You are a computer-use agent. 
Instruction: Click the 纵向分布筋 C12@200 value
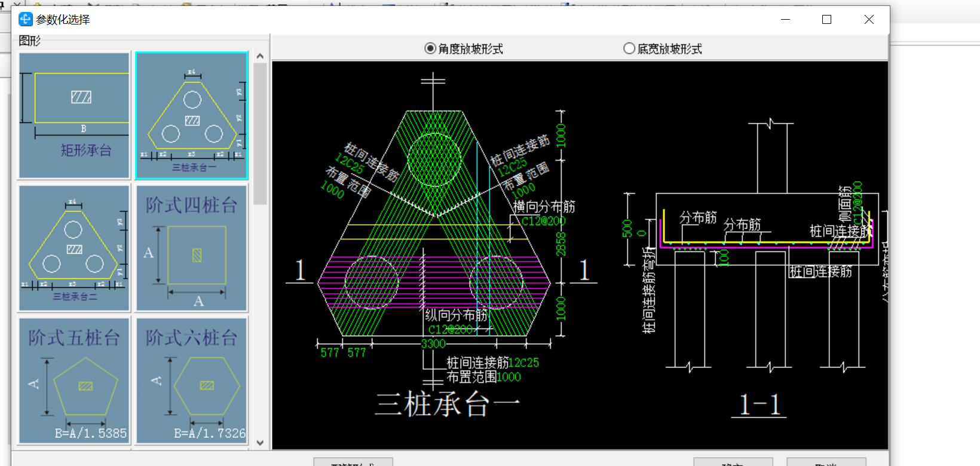click(450, 329)
